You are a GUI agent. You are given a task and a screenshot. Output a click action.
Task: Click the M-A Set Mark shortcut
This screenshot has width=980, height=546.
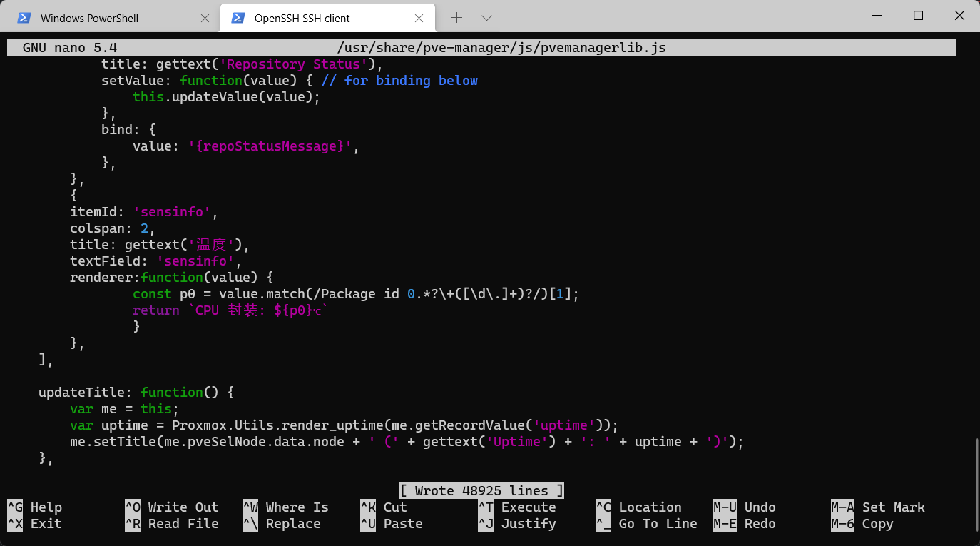pyautogui.click(x=878, y=507)
